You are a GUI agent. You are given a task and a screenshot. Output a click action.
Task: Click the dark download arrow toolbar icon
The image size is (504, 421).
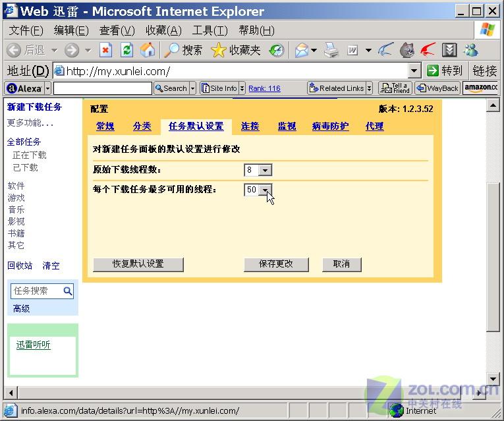449,50
